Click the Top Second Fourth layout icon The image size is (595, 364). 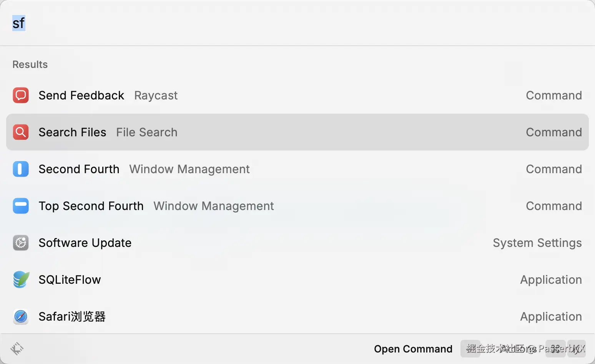21,206
